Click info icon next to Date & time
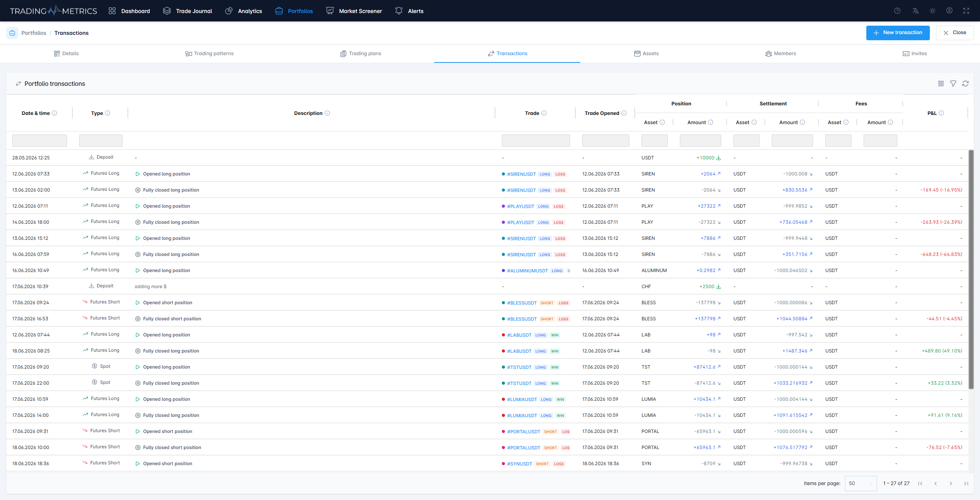Viewport: 980px width, 500px height. point(54,113)
